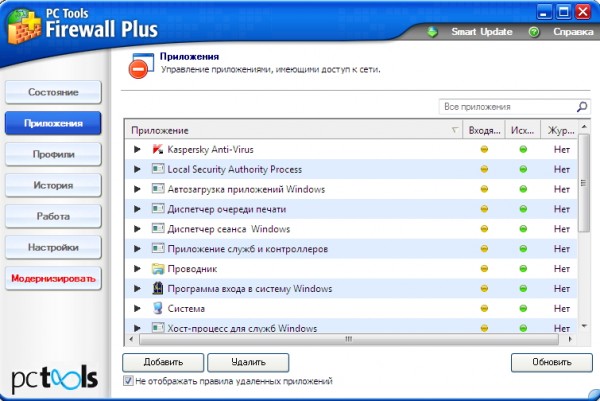Image resolution: width=600 pixels, height=401 pixels.
Task: Sort by the Приложение column header
Action: (293, 130)
